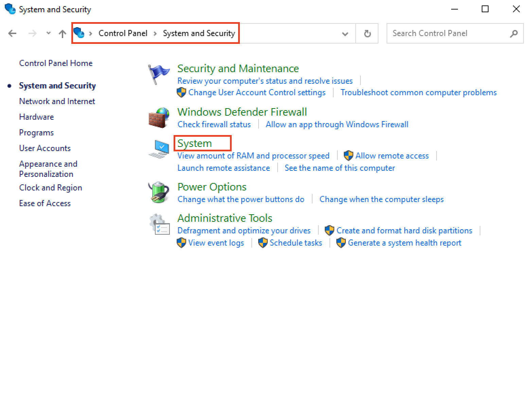Viewport: 532px width, 400px height.
Task: Refresh the Control Panel view
Action: click(x=367, y=33)
